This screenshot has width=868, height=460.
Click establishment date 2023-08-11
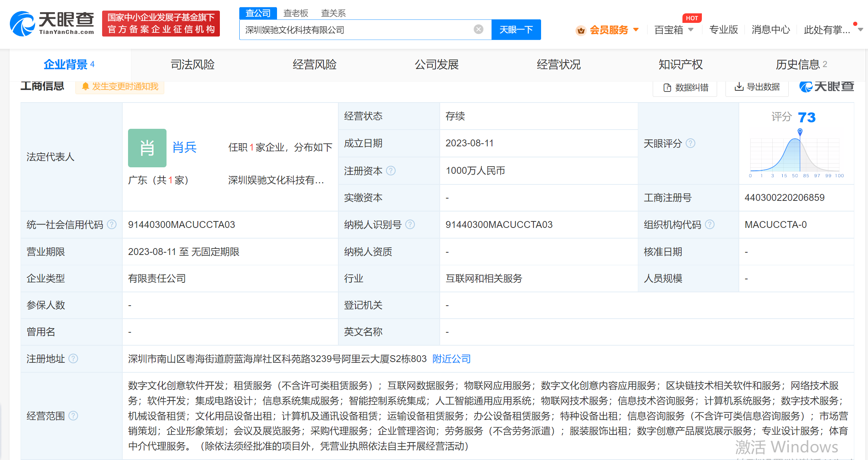[x=469, y=143]
